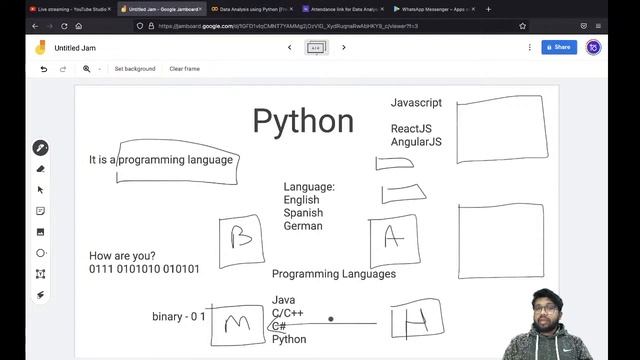Select the 'It is a programming language' text

click(161, 160)
